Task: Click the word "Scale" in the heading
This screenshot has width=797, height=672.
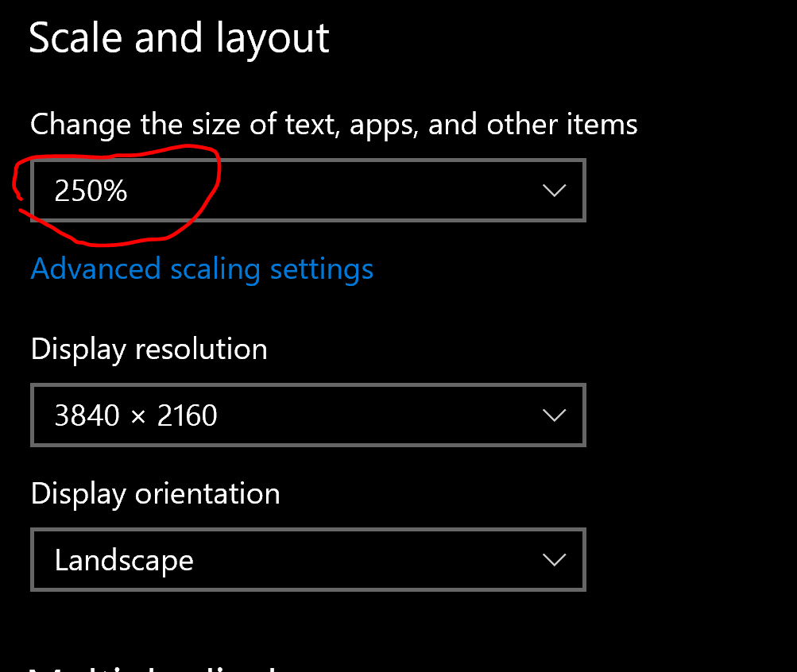Action: [x=75, y=38]
